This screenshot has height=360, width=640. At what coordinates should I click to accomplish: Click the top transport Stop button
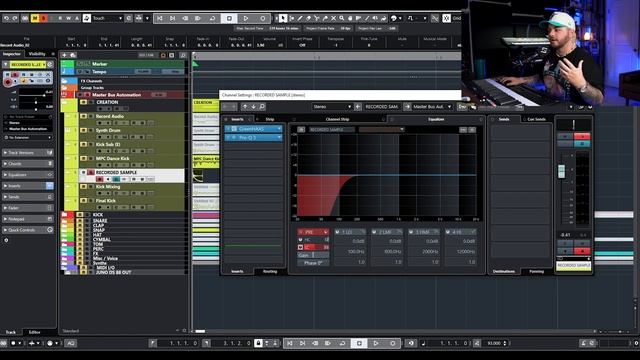coord(229,18)
